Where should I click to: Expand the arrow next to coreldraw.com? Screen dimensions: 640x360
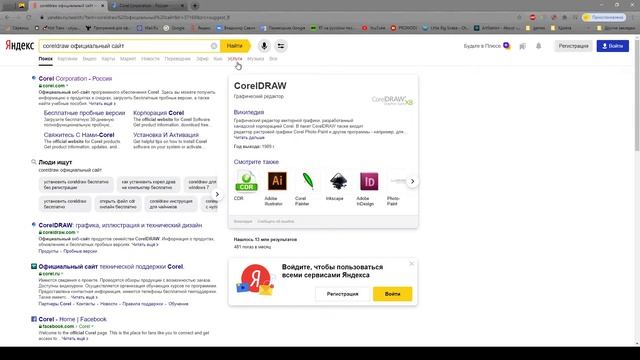(x=78, y=232)
